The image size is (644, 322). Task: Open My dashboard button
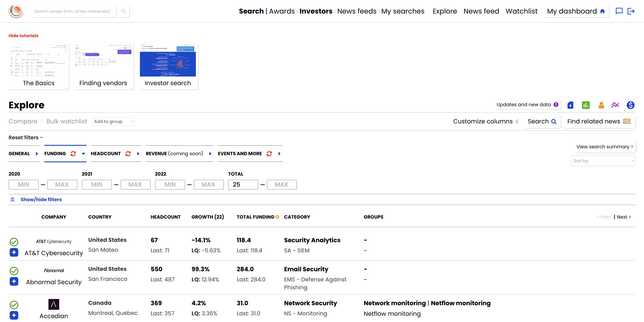click(x=576, y=11)
